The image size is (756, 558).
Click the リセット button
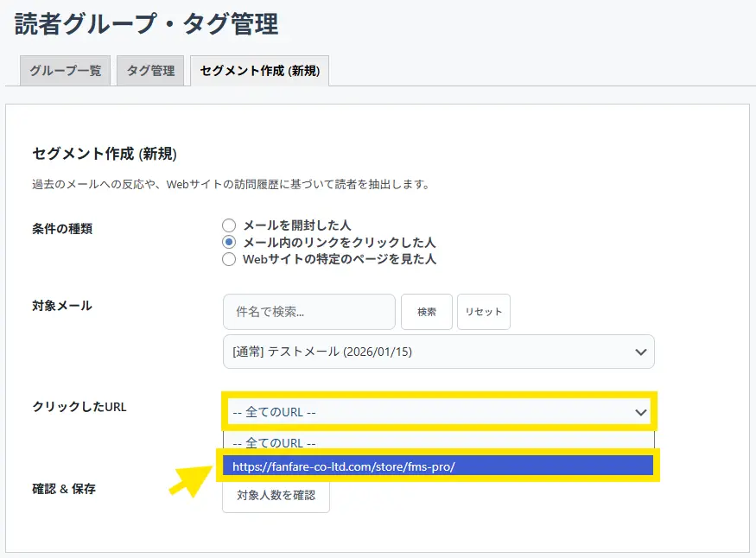[x=483, y=312]
